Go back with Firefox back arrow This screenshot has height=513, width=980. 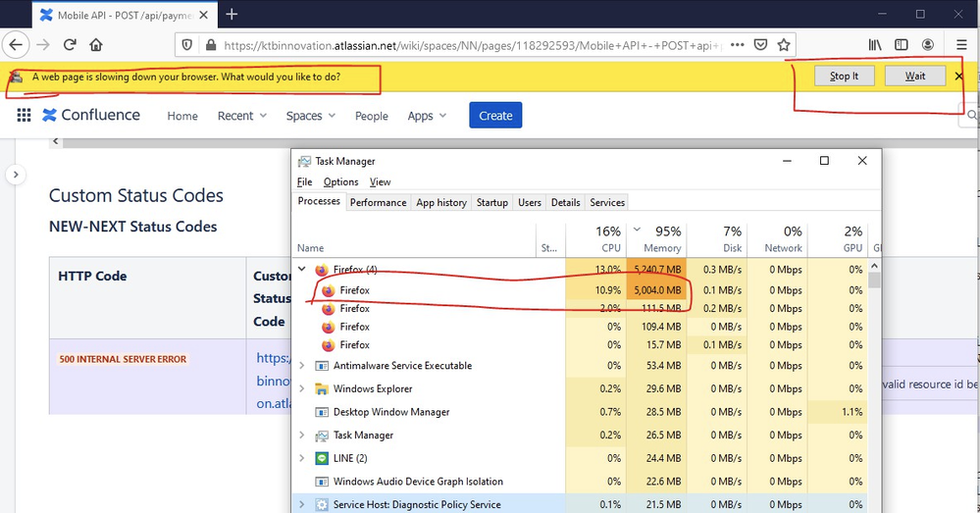[x=16, y=45]
